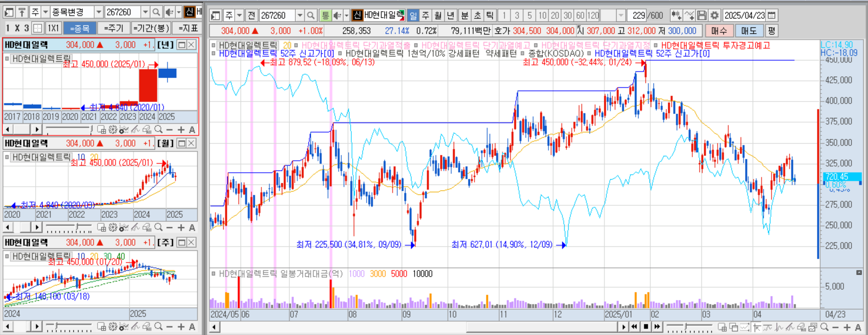Click the magnifier icon in the monthly chart bottom bar
The width and height of the screenshot is (868, 335).
click(159, 228)
